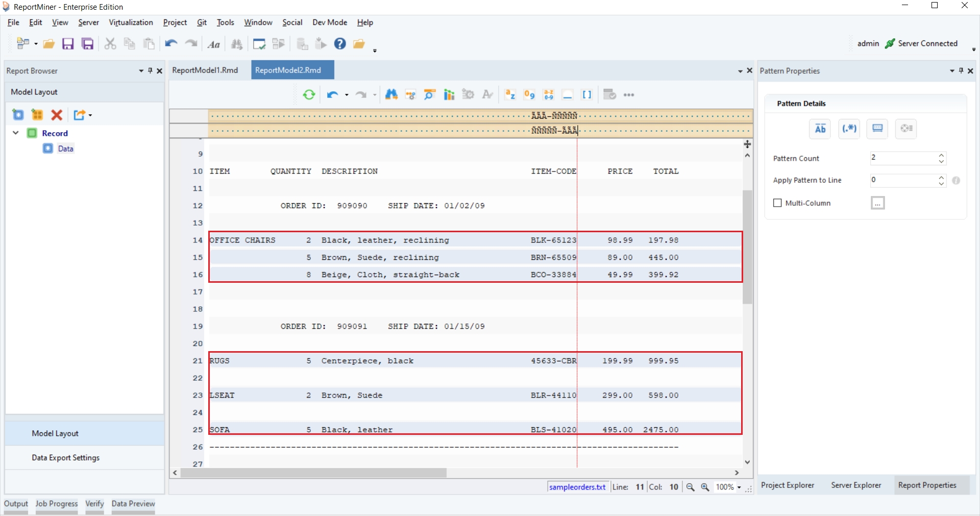
Task: Collapse the Record tree node
Action: (x=16, y=133)
